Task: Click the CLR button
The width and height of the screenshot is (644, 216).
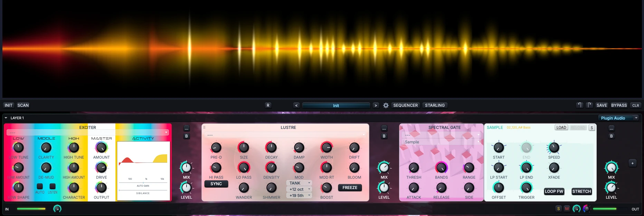Action: [635, 105]
